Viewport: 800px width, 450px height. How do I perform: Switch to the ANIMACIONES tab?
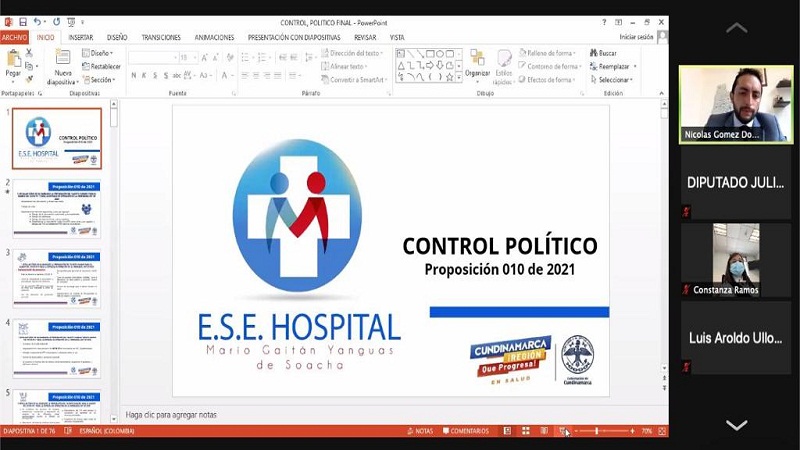(214, 37)
